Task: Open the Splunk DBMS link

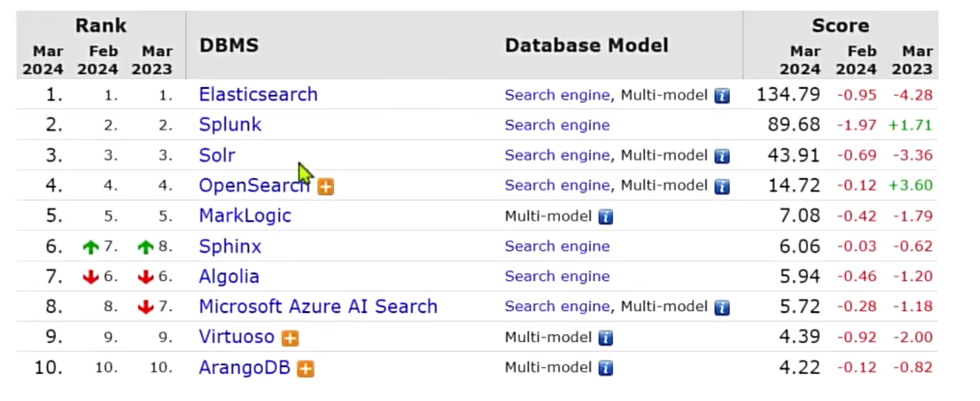Action: click(230, 125)
